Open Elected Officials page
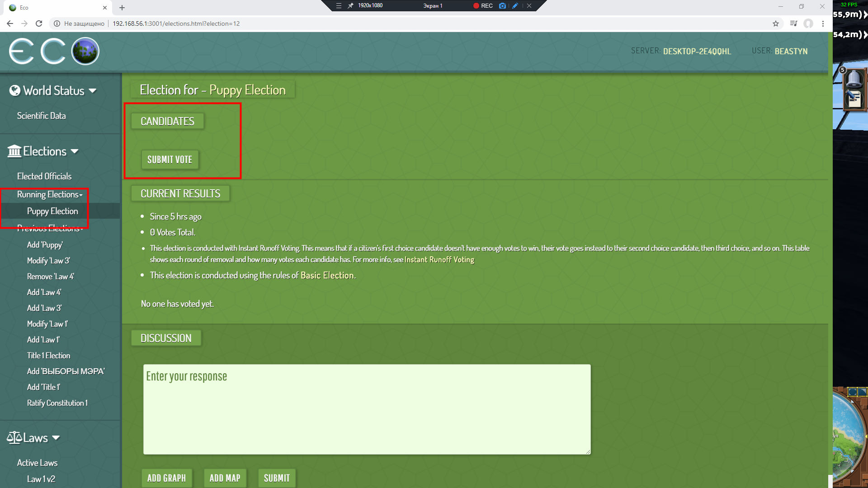The height and width of the screenshot is (488, 868). (44, 176)
